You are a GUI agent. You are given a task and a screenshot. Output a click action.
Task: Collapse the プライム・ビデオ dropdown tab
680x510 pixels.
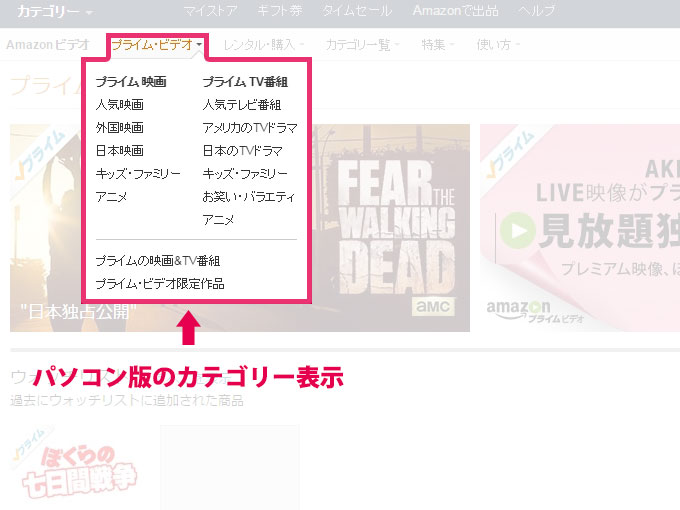157,44
